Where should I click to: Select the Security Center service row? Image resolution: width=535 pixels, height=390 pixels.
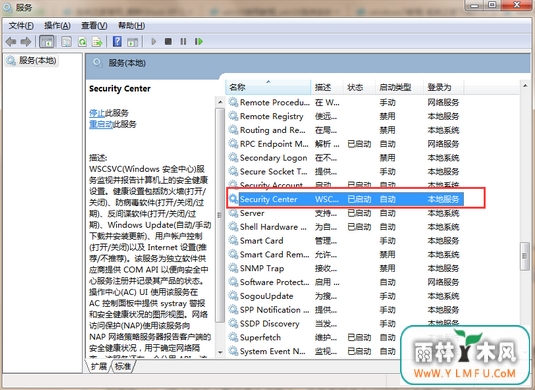(x=345, y=199)
